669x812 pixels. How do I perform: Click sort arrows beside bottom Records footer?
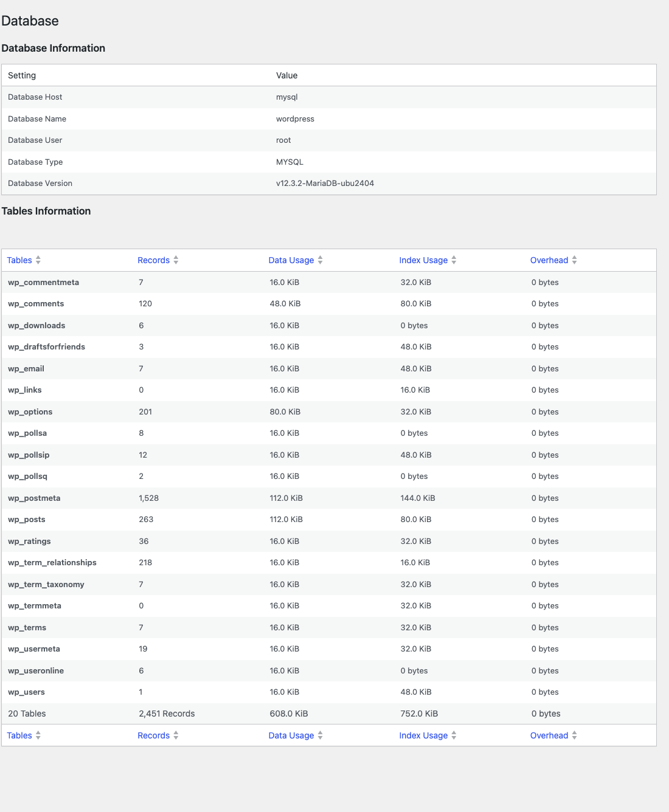click(176, 735)
